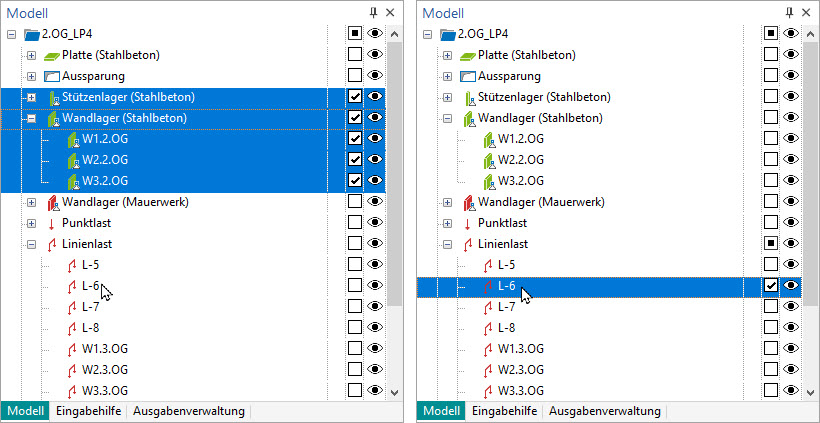
Task: Uncheck the ticked checkbox of the highlighted W1.2.OG row
Action: (x=355, y=139)
